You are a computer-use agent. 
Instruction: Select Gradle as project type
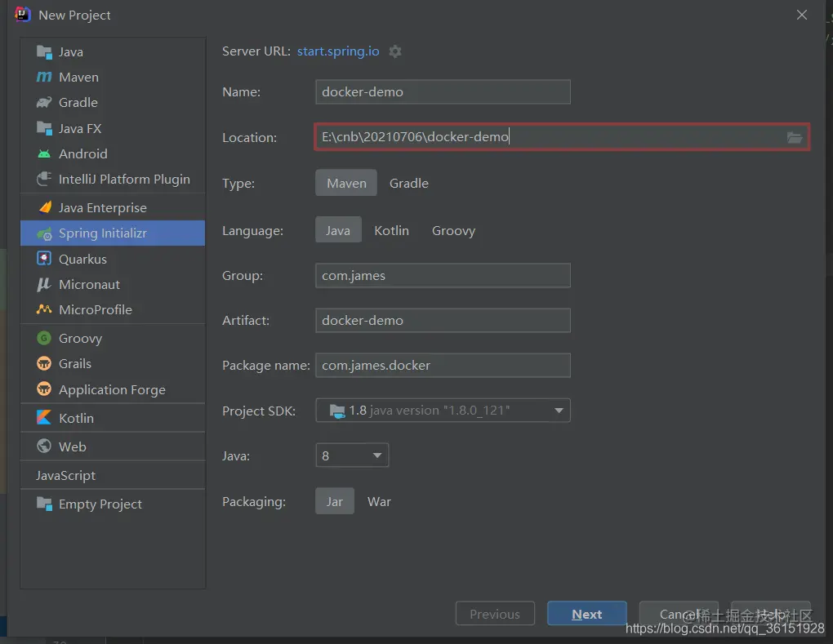[409, 183]
